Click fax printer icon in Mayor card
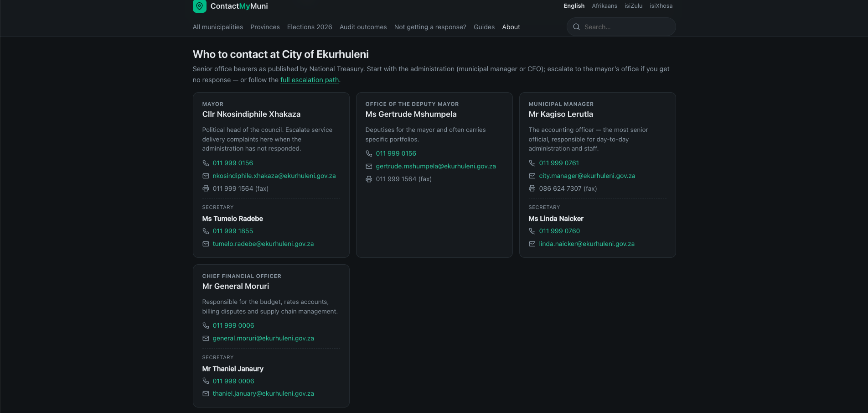Viewport: 868px width, 413px height. (x=206, y=188)
